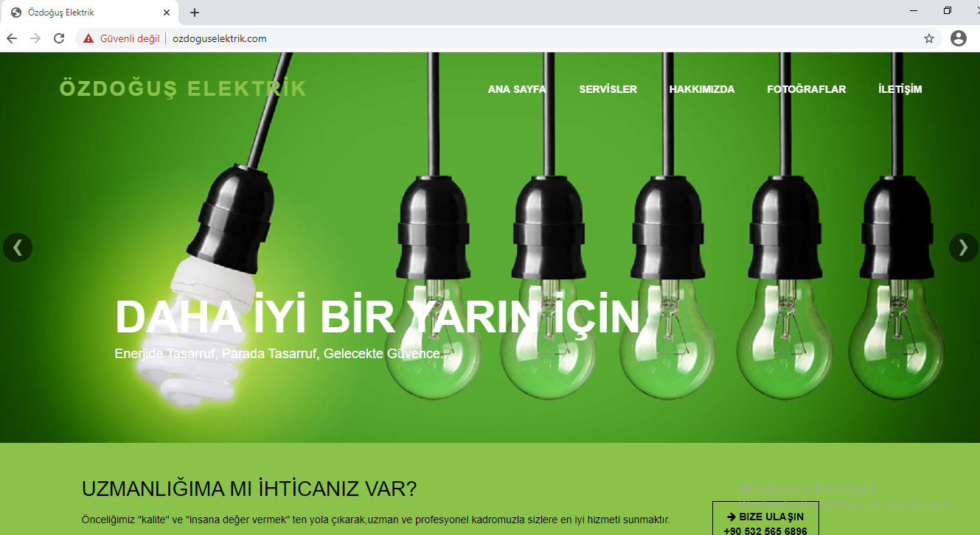Close the Özdoğuş Elektrik tab
The image size is (980, 535).
[167, 13]
